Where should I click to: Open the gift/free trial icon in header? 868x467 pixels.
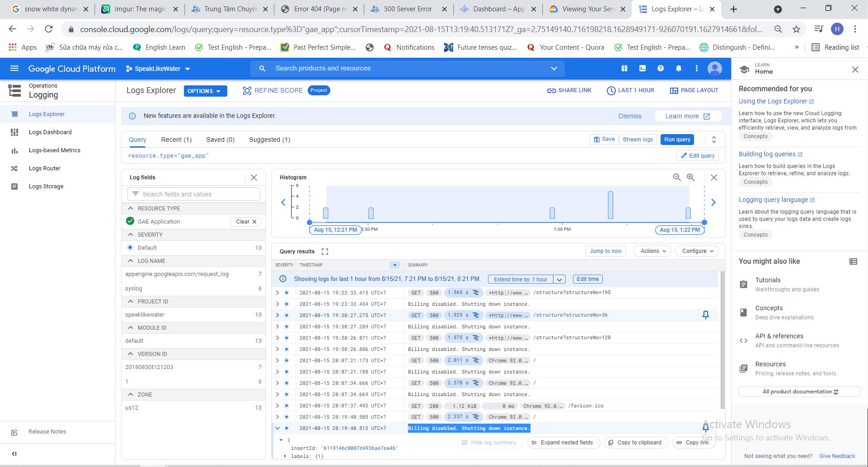pos(624,69)
